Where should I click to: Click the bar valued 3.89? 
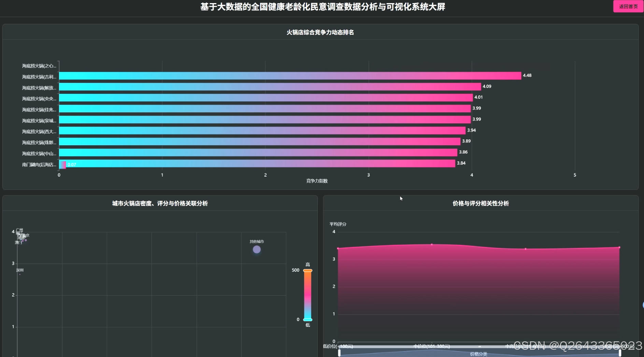[260, 142]
